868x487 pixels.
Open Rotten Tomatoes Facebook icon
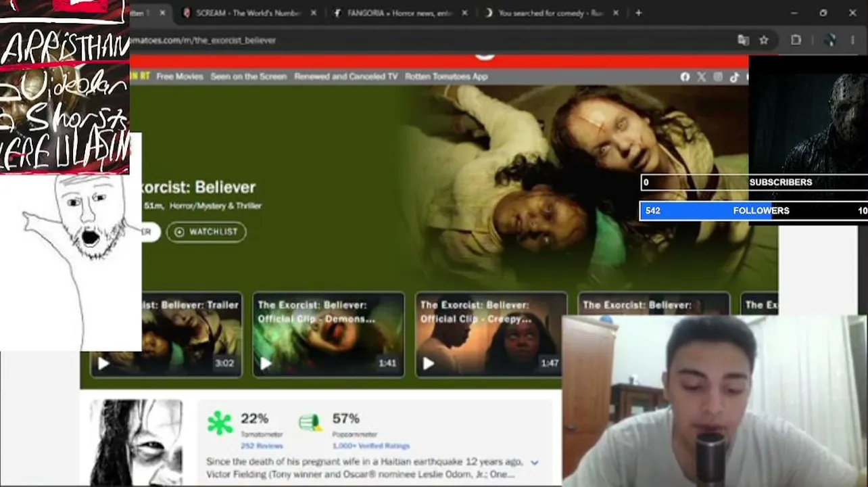point(685,77)
